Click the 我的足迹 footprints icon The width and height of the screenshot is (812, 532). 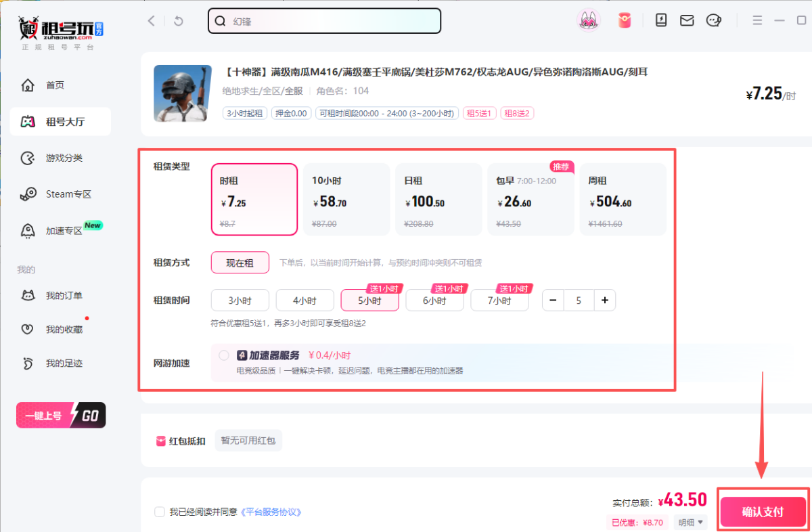(x=27, y=363)
